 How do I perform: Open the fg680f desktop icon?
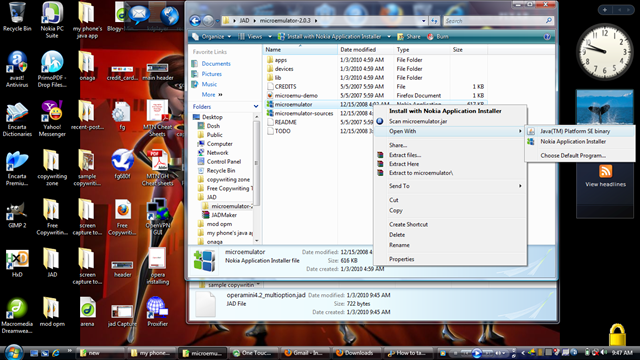(x=122, y=164)
